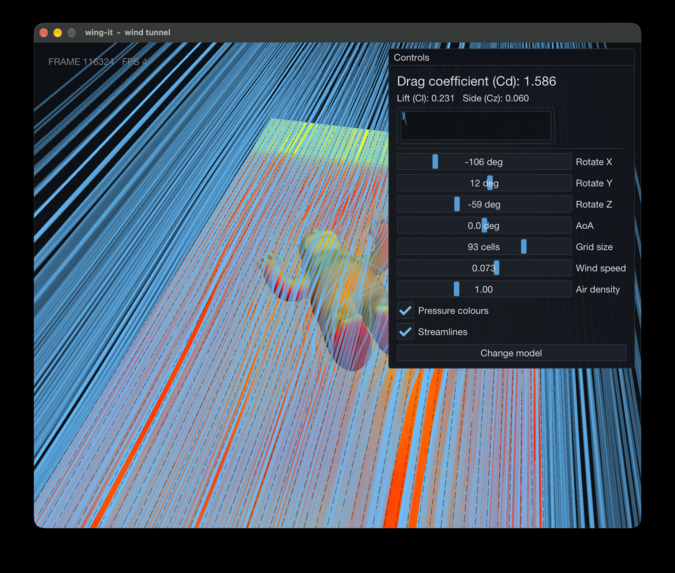Adjust the Rotate X slider at -106 deg
Screen dimensions: 675x573
484,162
